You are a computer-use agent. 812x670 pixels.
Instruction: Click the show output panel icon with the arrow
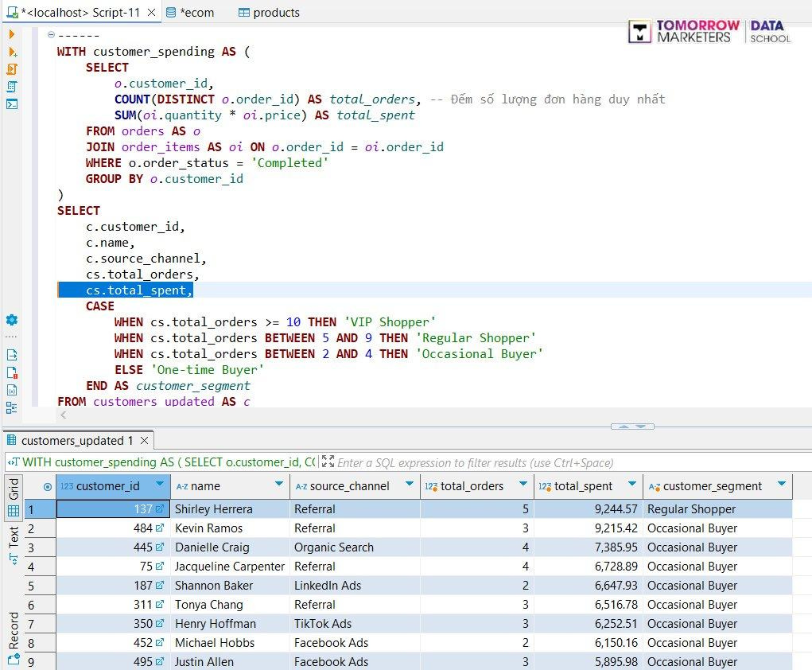(x=12, y=355)
